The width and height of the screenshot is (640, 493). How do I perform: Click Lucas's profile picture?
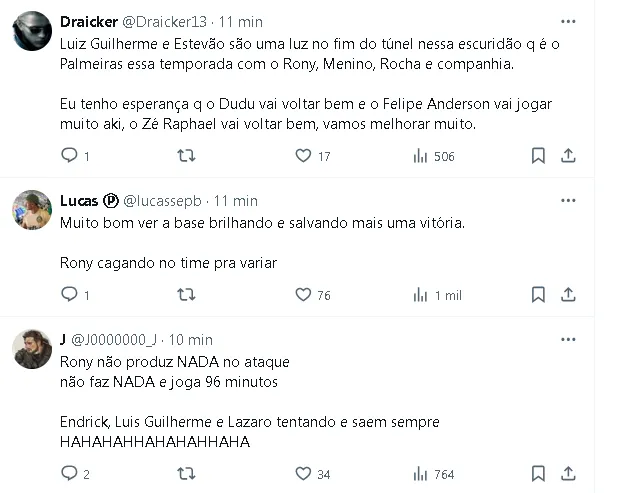32,210
